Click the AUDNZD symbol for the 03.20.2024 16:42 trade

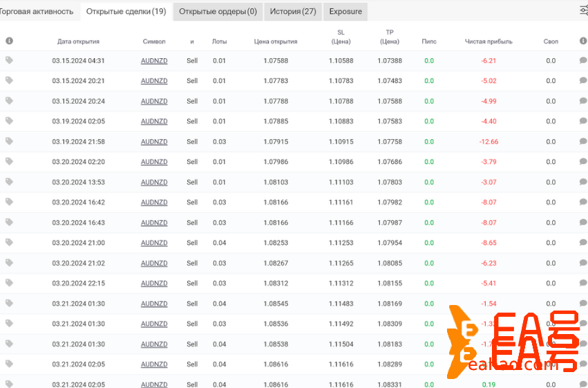point(154,202)
